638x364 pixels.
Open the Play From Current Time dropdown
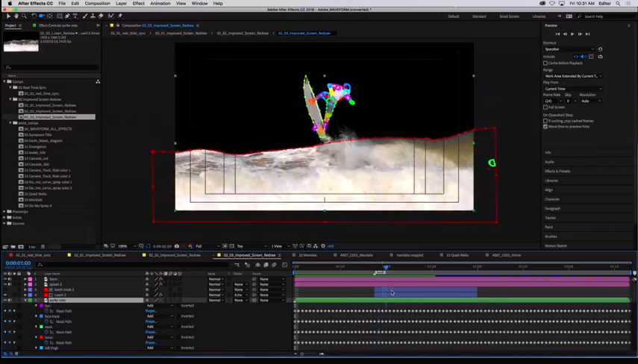click(572, 89)
